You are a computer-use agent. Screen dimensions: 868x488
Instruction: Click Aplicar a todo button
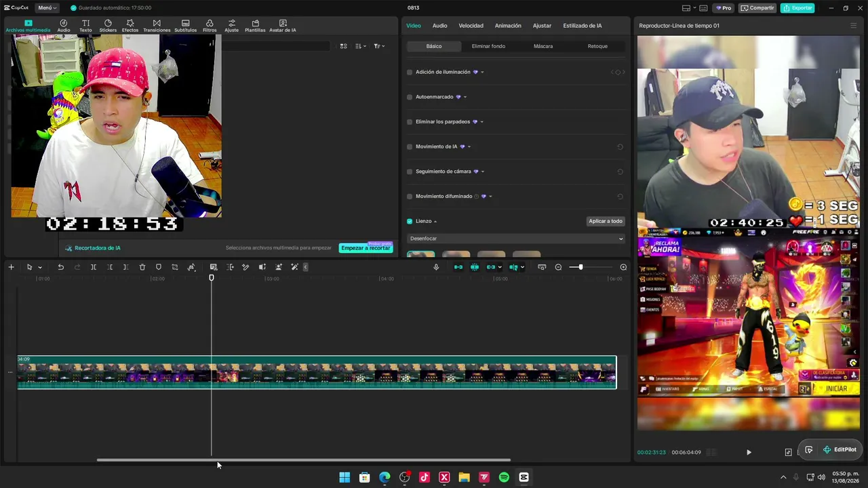[606, 221]
